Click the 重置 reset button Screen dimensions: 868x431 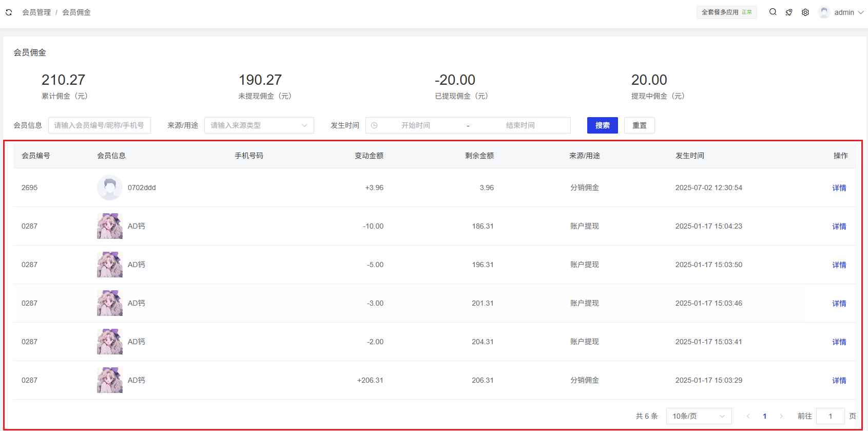[639, 125]
